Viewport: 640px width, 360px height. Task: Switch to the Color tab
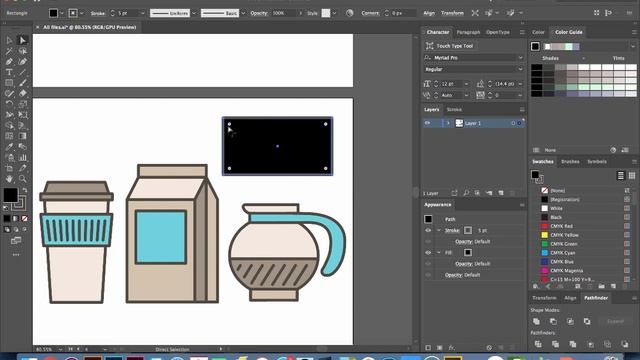pos(538,32)
